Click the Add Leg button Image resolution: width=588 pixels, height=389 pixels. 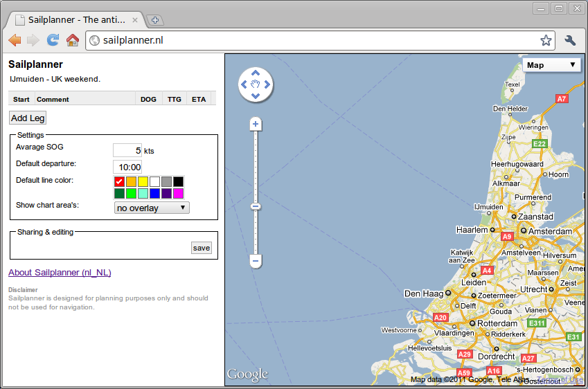(28, 118)
